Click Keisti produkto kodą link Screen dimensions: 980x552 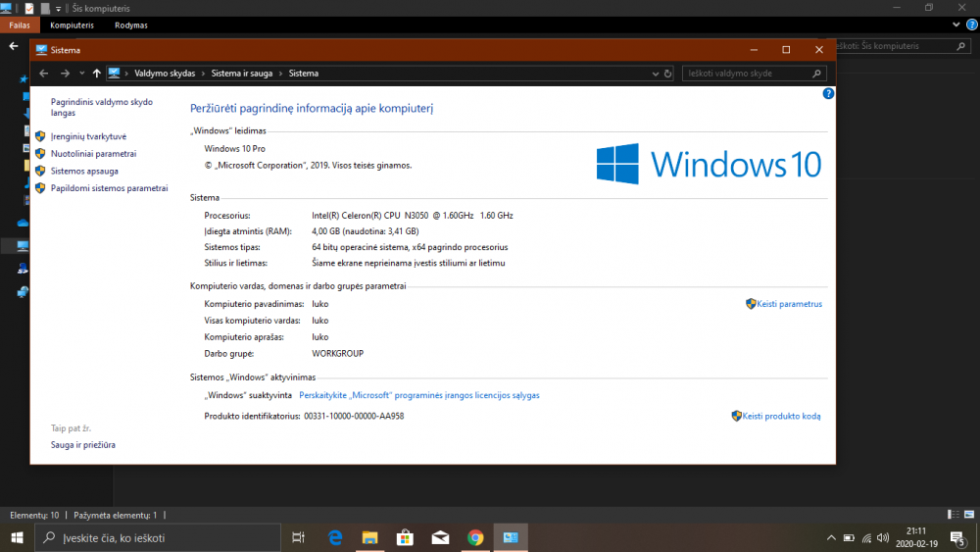(x=781, y=417)
